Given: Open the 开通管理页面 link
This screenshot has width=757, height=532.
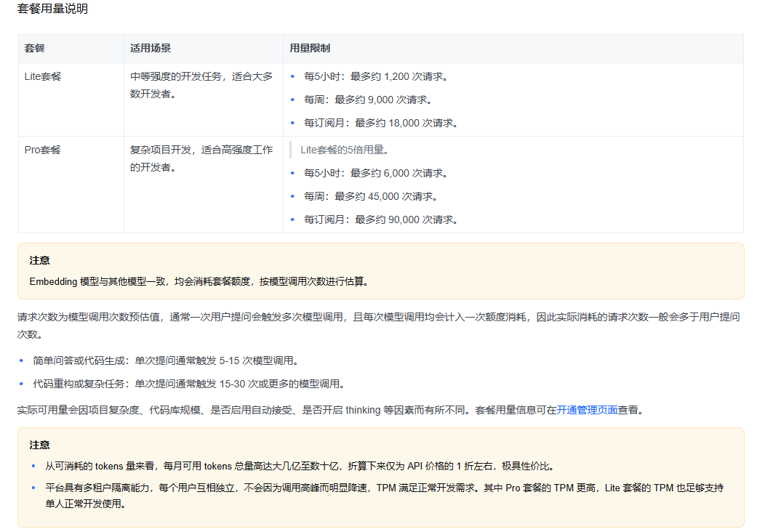Looking at the screenshot, I should tap(587, 410).
